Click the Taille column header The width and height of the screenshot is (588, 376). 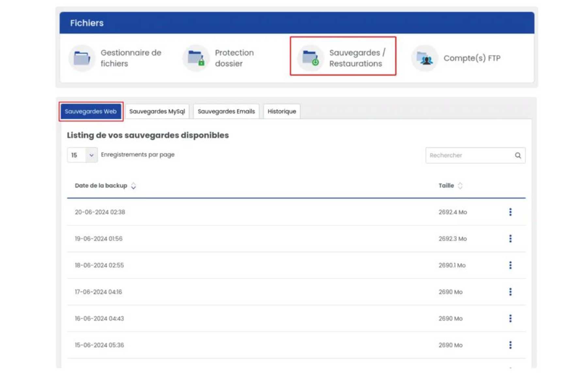click(x=446, y=186)
